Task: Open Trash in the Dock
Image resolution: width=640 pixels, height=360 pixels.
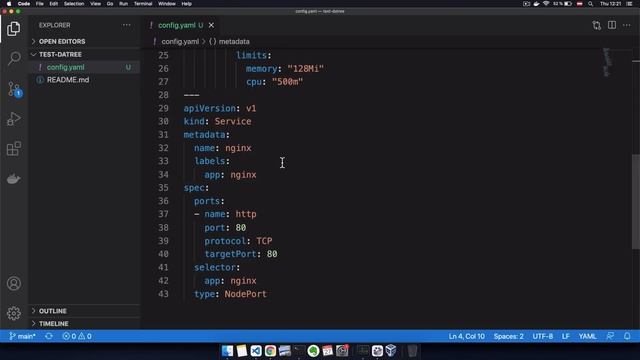Action: point(412,351)
